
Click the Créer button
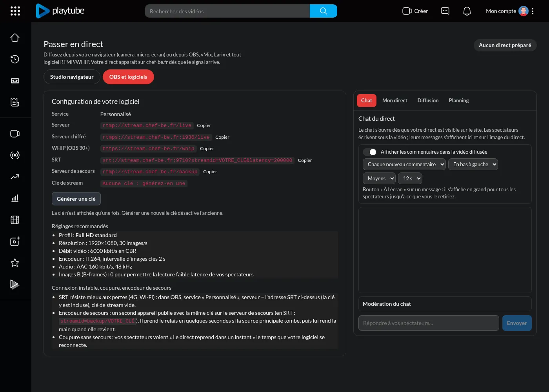point(415,11)
